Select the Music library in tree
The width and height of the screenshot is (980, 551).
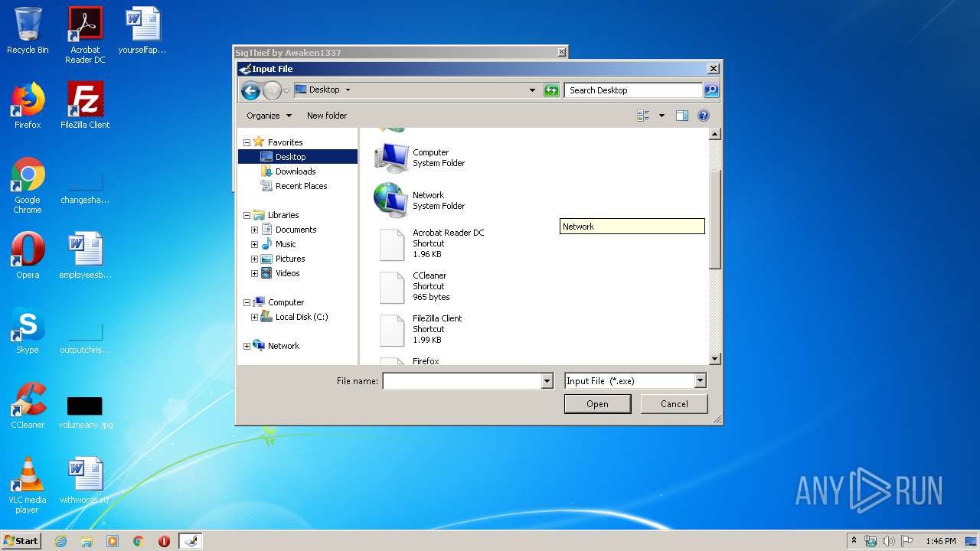point(279,244)
